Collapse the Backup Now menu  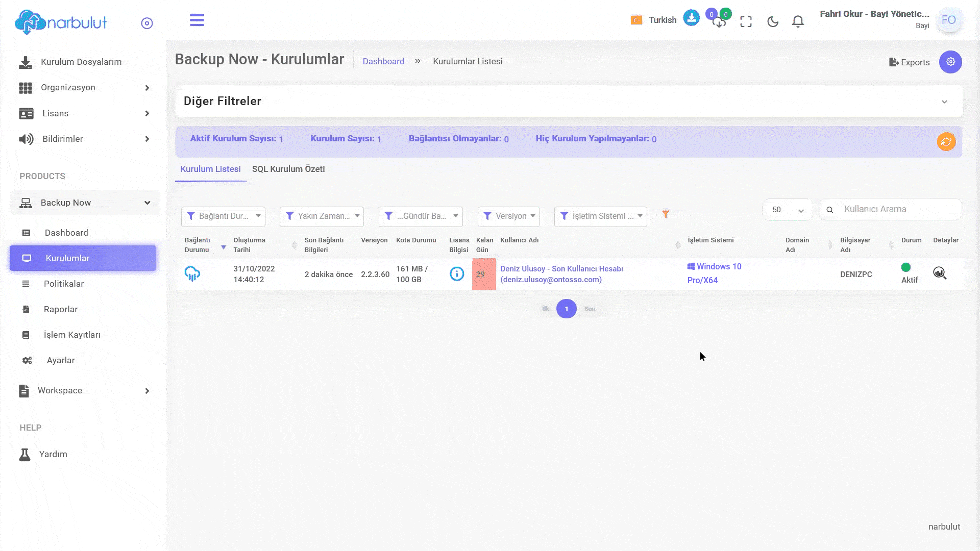[84, 203]
